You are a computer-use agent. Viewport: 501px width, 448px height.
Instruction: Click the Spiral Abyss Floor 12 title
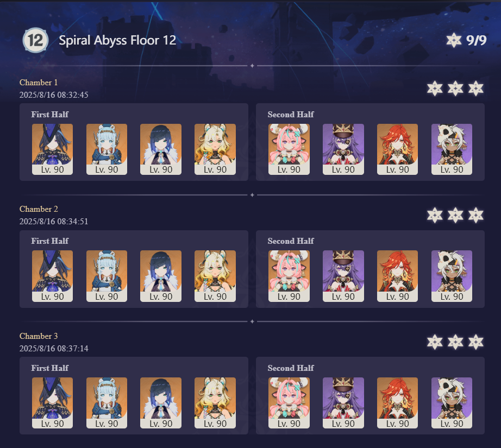click(x=117, y=40)
